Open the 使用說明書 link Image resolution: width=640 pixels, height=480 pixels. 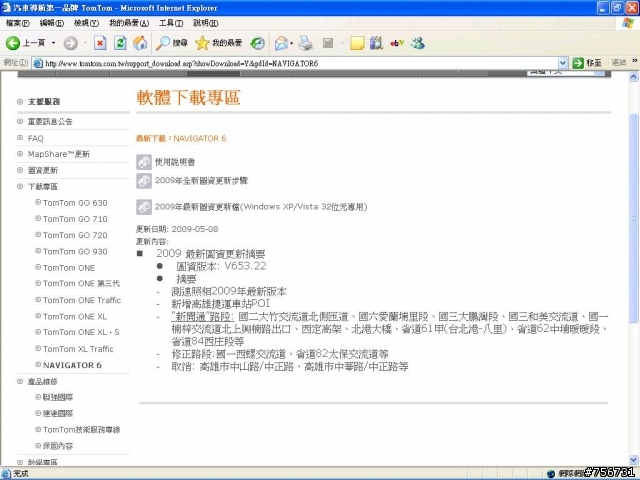point(175,162)
